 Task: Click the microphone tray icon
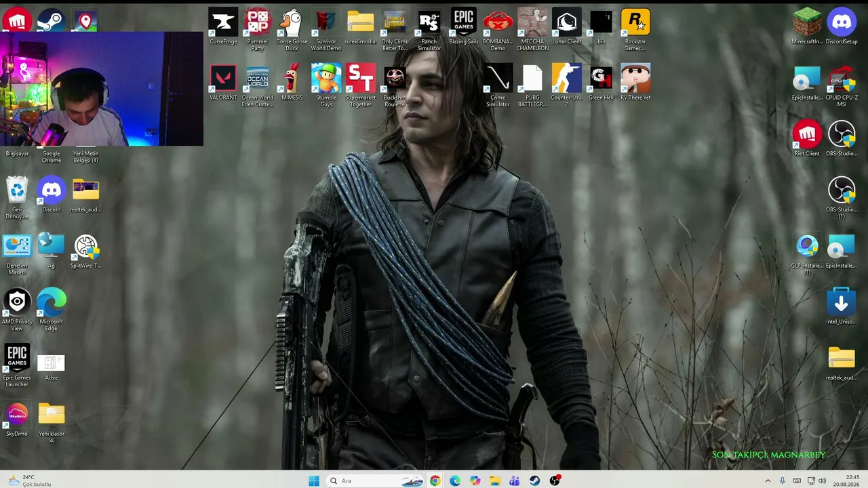click(x=783, y=481)
